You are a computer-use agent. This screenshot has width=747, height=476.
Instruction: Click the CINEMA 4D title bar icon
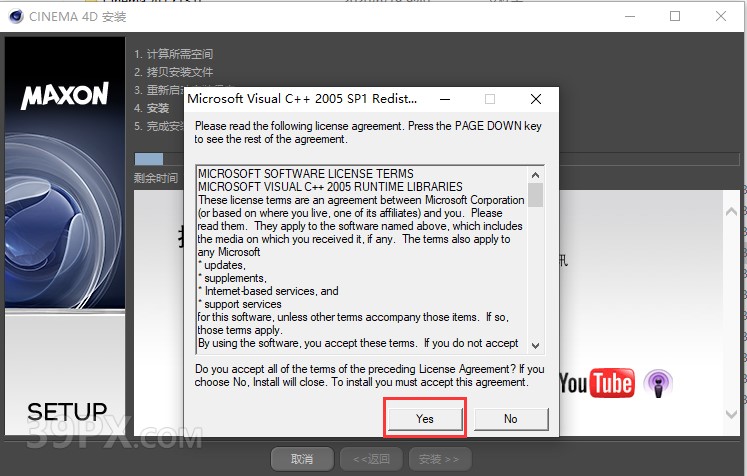click(x=15, y=16)
